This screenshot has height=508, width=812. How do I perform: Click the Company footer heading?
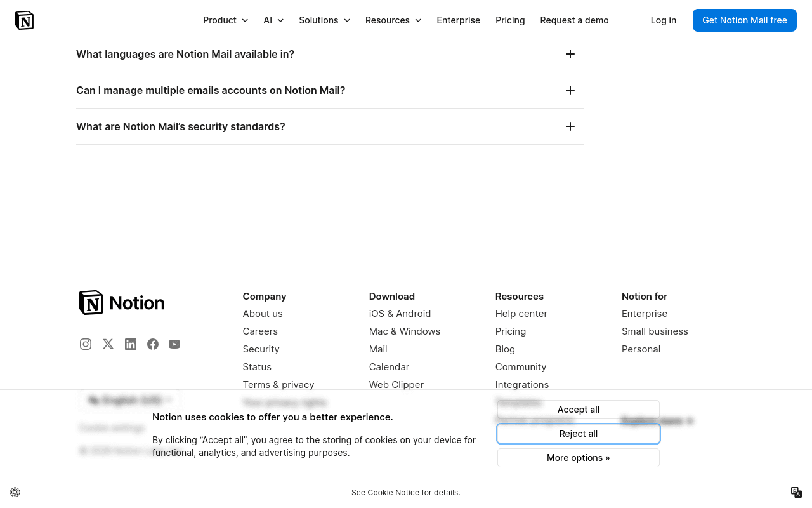tap(265, 297)
